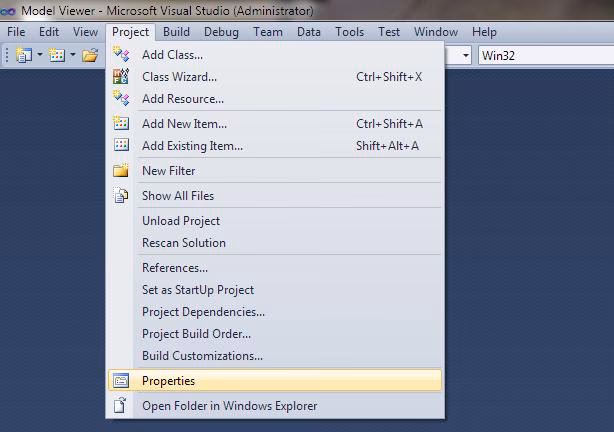Image resolution: width=614 pixels, height=432 pixels.
Task: Click the Properties page icon
Action: pyautogui.click(x=121, y=381)
